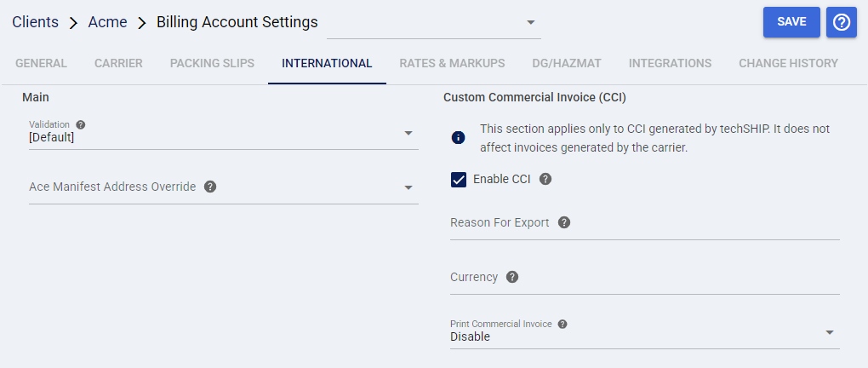Click the Currency field help icon
Image resolution: width=868 pixels, height=368 pixels.
pyautogui.click(x=512, y=277)
